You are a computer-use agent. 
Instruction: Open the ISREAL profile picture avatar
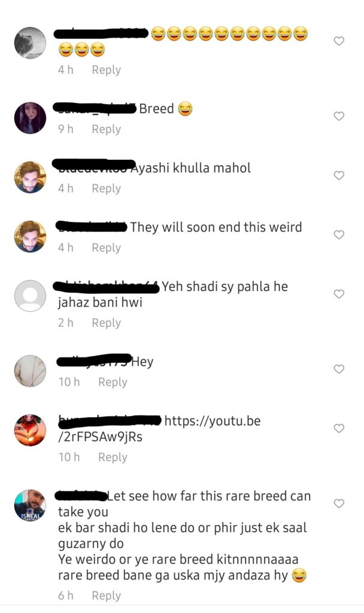pyautogui.click(x=30, y=505)
